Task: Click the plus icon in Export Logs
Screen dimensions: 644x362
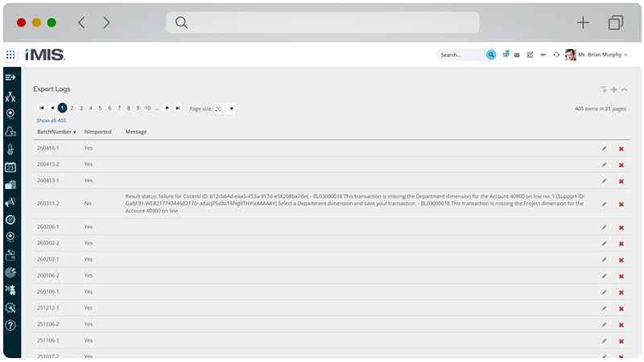Action: (x=614, y=89)
